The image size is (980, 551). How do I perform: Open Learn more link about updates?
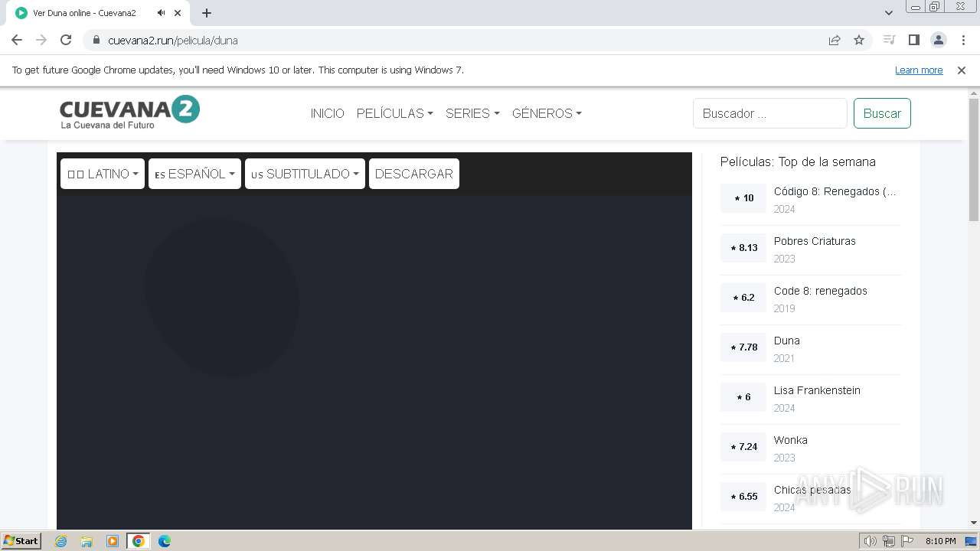click(919, 70)
